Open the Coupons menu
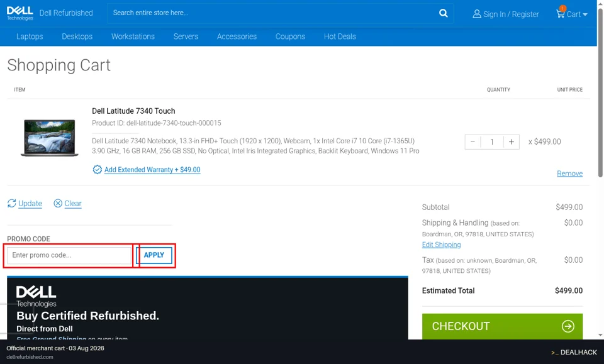This screenshot has height=364, width=604. pyautogui.click(x=290, y=36)
